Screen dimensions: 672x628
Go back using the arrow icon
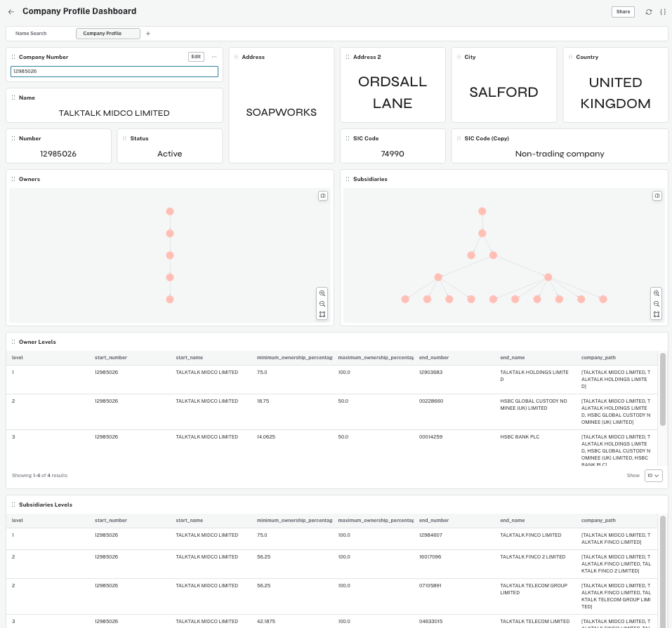click(11, 12)
